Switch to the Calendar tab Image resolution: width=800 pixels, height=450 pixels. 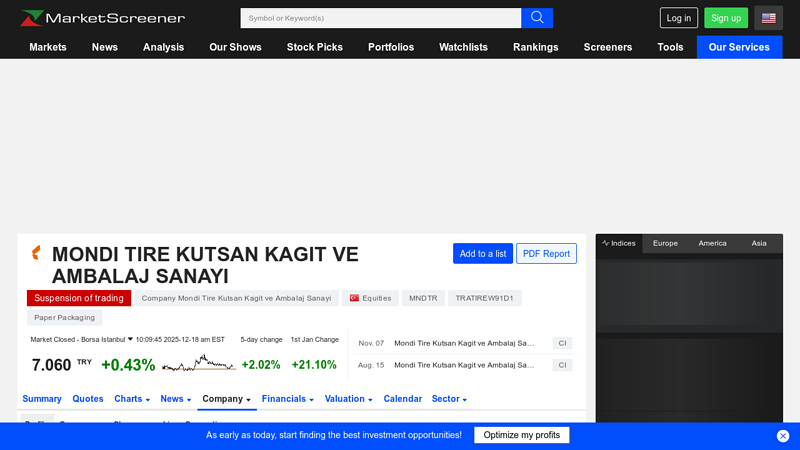(403, 399)
